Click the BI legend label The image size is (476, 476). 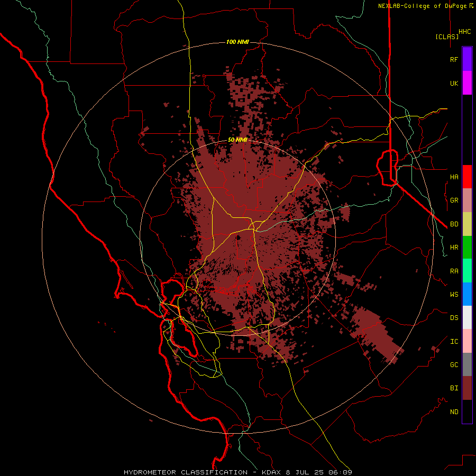click(x=454, y=388)
